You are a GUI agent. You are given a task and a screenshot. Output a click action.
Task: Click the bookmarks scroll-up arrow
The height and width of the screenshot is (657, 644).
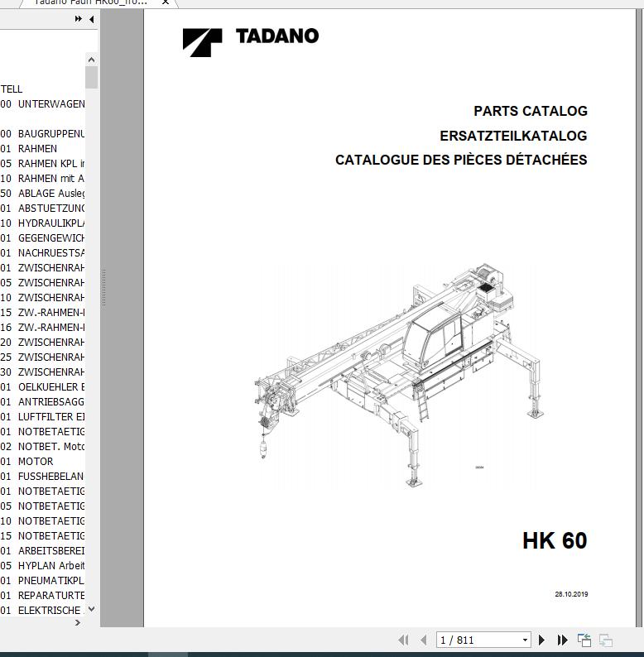click(x=91, y=60)
